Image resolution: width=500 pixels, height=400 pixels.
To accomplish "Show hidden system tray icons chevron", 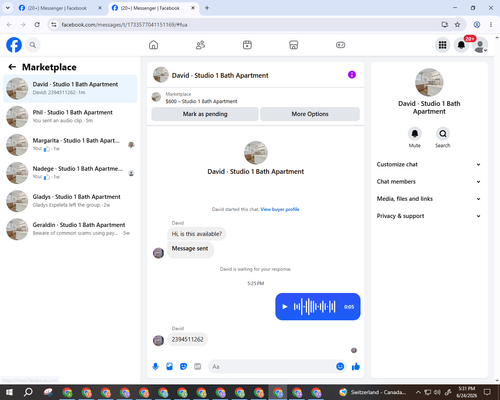I will point(418,392).
